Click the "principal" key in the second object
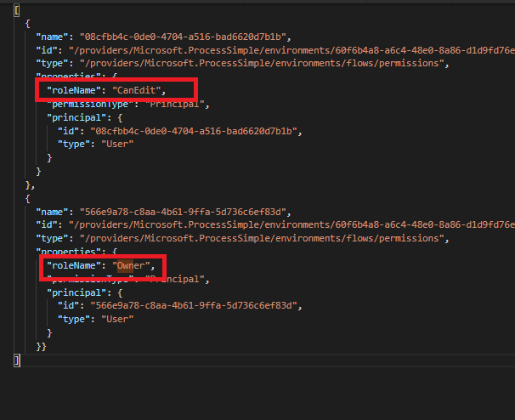The image size is (515, 420). (x=76, y=292)
